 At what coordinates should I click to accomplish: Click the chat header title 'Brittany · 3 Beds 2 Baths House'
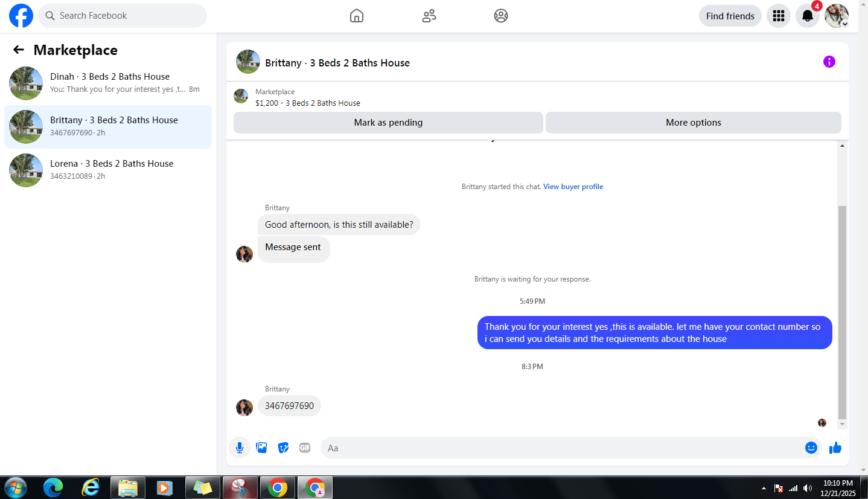337,63
